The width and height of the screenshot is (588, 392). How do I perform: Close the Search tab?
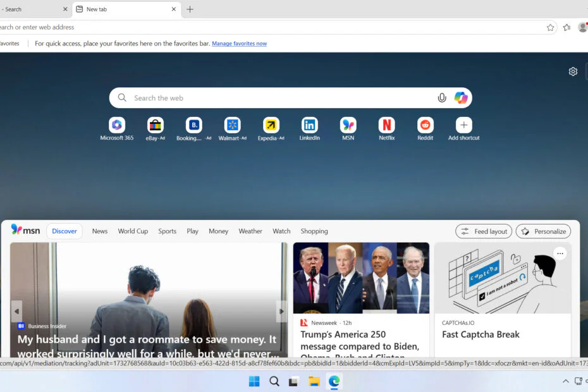point(65,9)
